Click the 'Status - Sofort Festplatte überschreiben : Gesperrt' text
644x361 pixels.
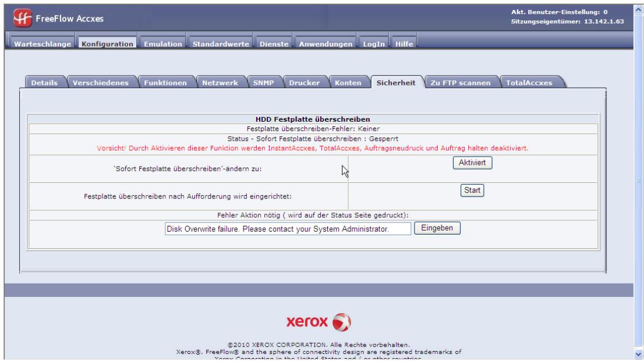pos(313,139)
